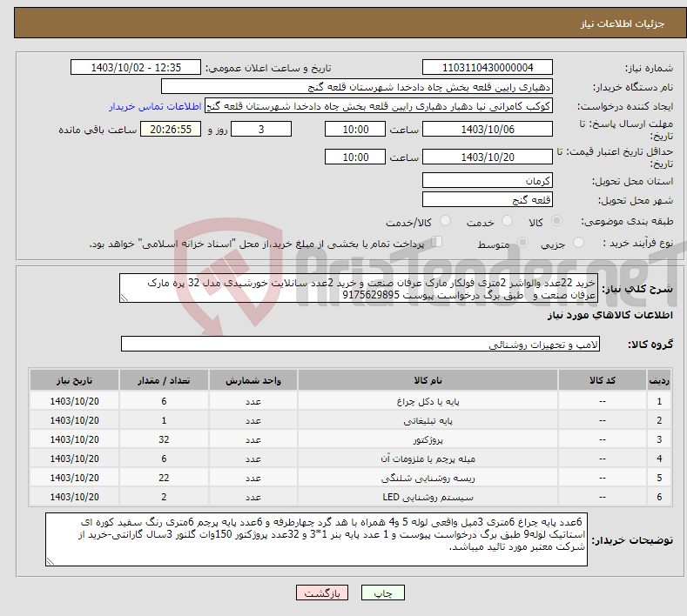687x616 pixels.
Task: Click the price validity date 1403/10/20 field
Action: (488, 157)
